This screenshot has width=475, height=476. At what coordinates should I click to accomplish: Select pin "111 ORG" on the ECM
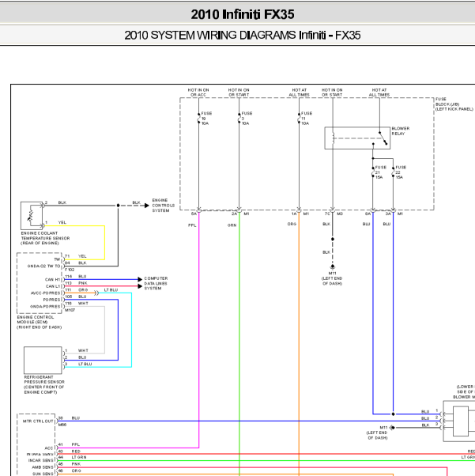pyautogui.click(x=76, y=290)
